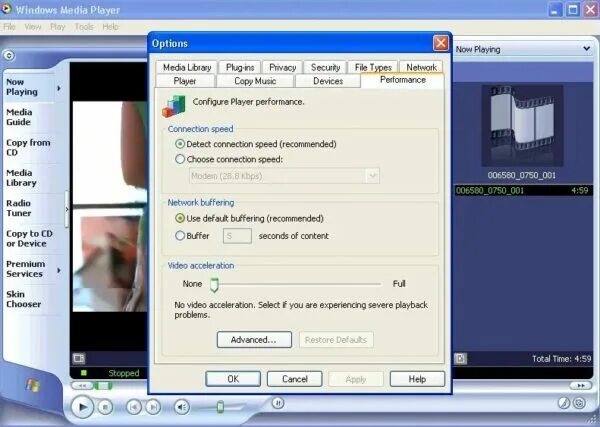The height and width of the screenshot is (427, 600).
Task: Start playback with the Play button
Action: [82, 407]
